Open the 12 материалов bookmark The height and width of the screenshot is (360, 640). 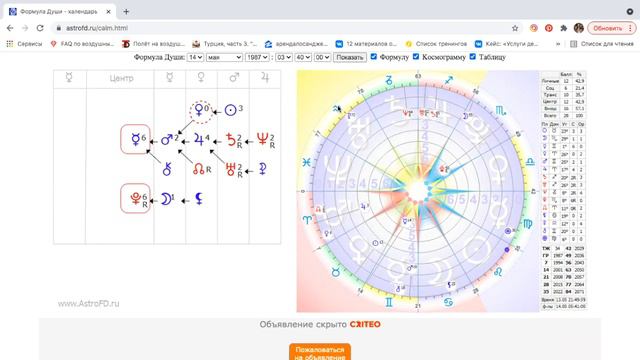point(366,44)
